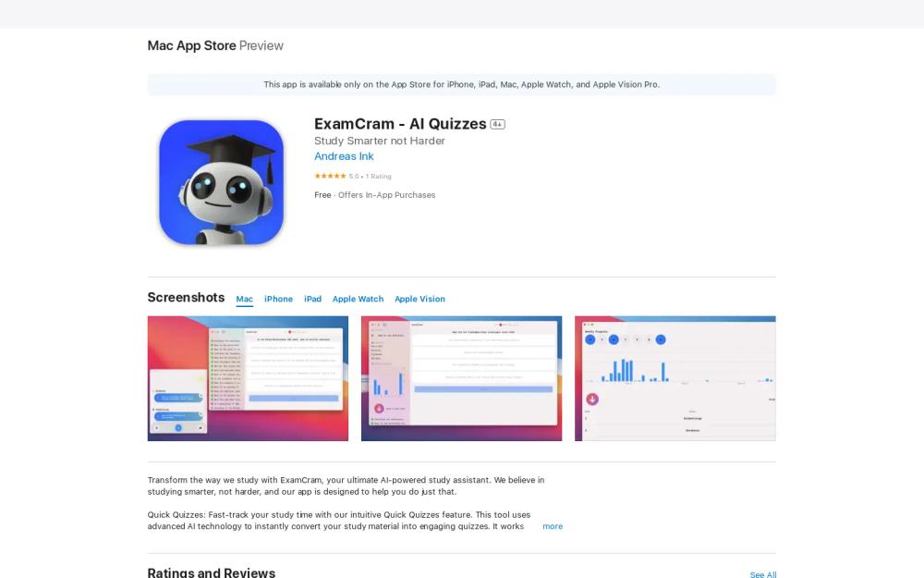924x578 pixels.
Task: Click the app availability notice banner
Action: 461,84
